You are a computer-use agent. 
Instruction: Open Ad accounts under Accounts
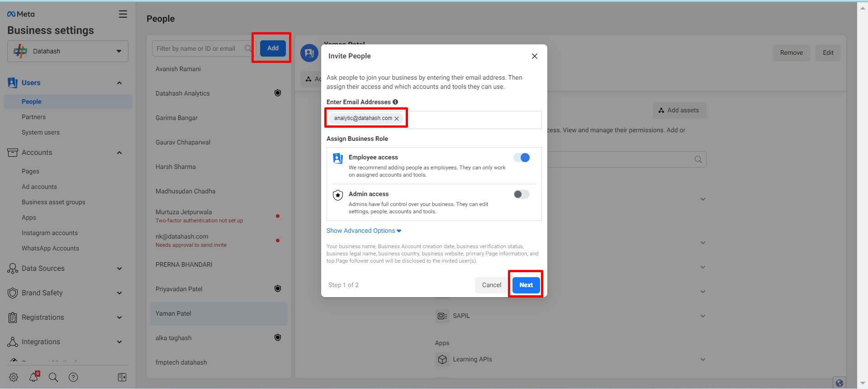[39, 187]
